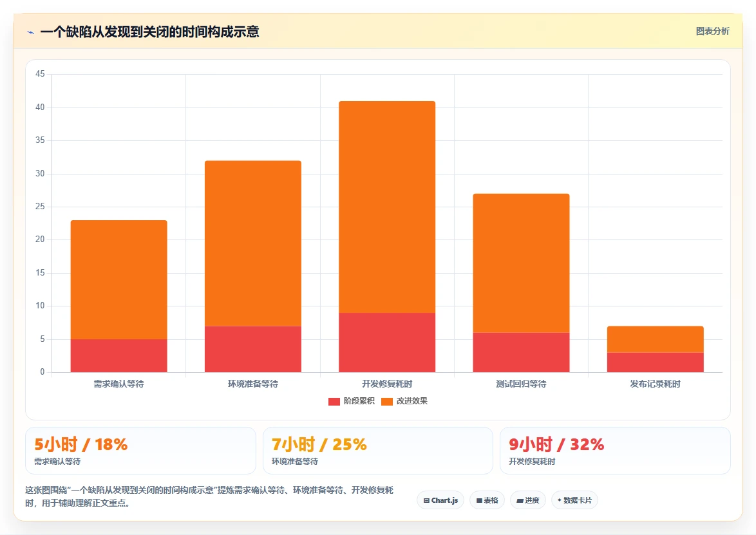Click the 进度 tag chip

click(x=528, y=500)
